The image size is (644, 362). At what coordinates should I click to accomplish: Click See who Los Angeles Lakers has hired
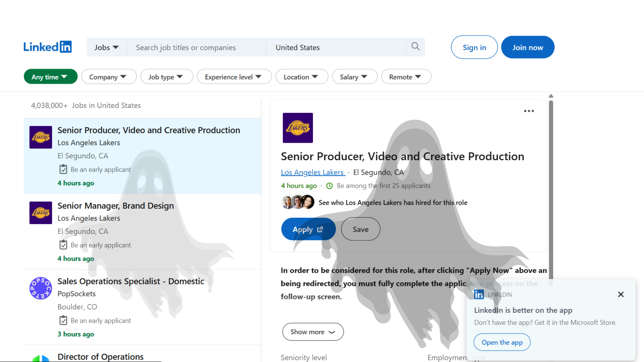click(x=393, y=202)
